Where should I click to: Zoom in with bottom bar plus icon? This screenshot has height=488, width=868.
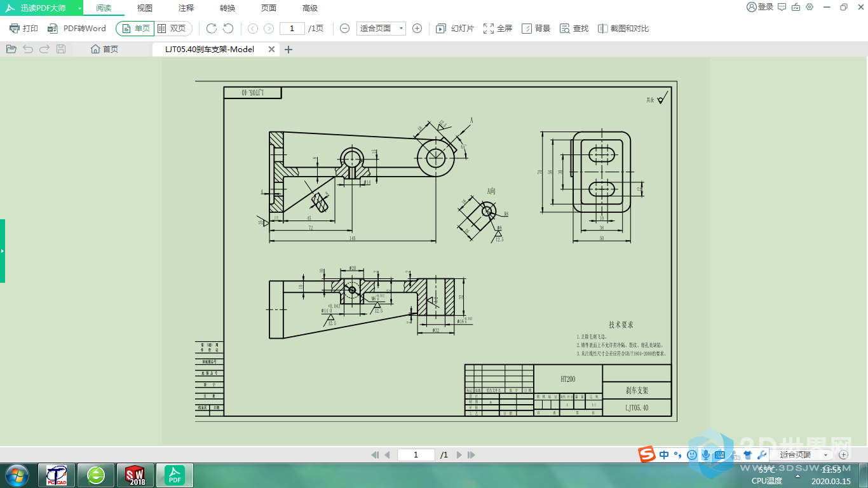843,455
